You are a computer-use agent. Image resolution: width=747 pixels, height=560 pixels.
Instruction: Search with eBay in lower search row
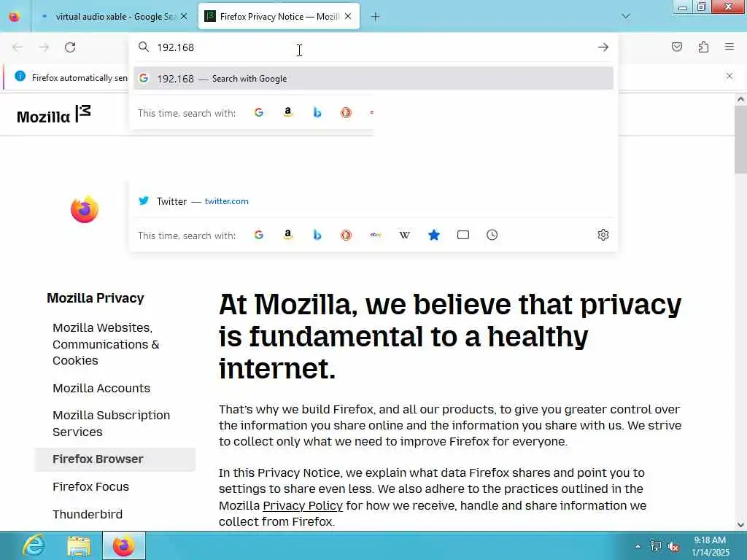376,235
